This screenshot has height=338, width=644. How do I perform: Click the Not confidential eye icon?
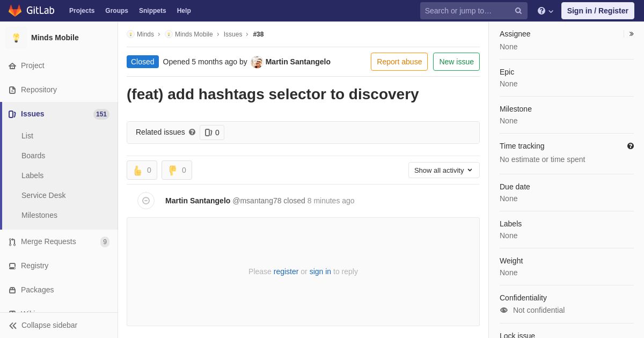(504, 310)
